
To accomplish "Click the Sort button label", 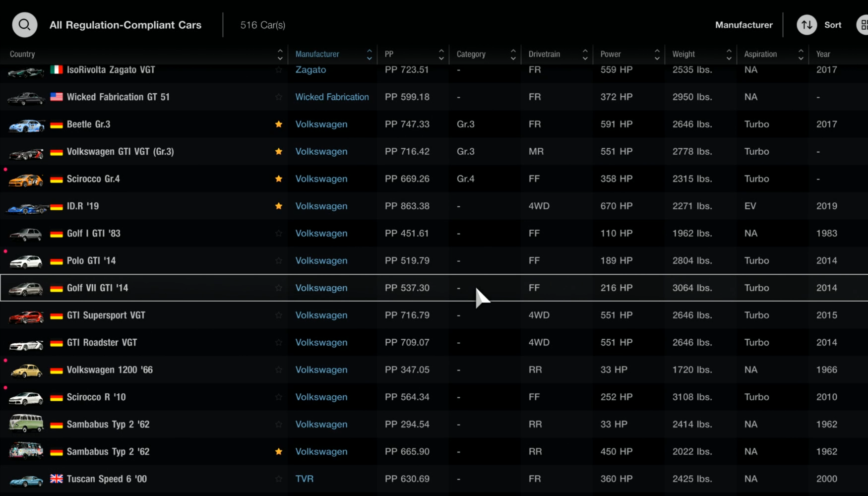I will (x=833, y=25).
